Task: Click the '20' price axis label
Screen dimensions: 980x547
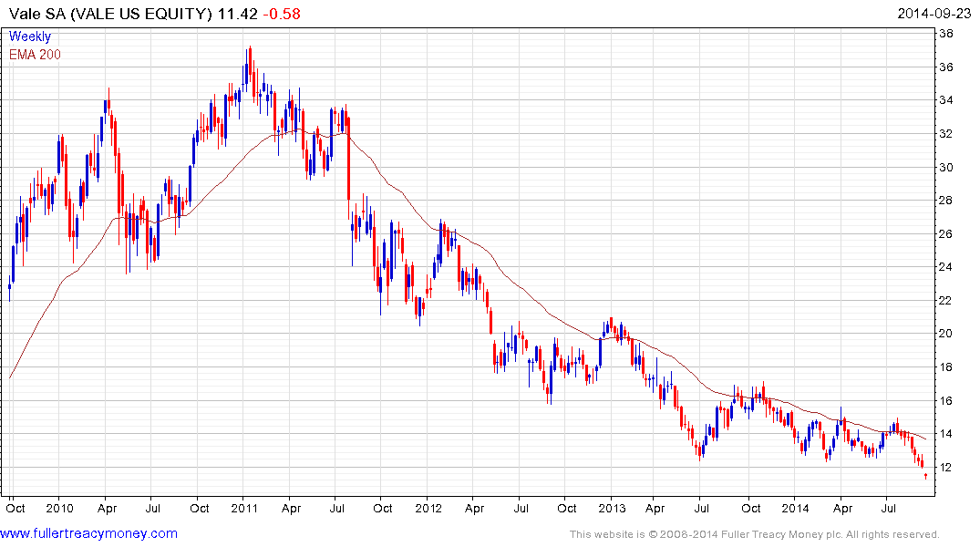Action: coord(946,334)
